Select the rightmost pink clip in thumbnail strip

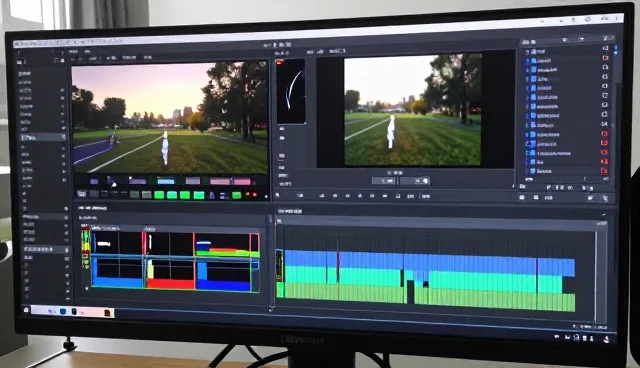(x=242, y=182)
